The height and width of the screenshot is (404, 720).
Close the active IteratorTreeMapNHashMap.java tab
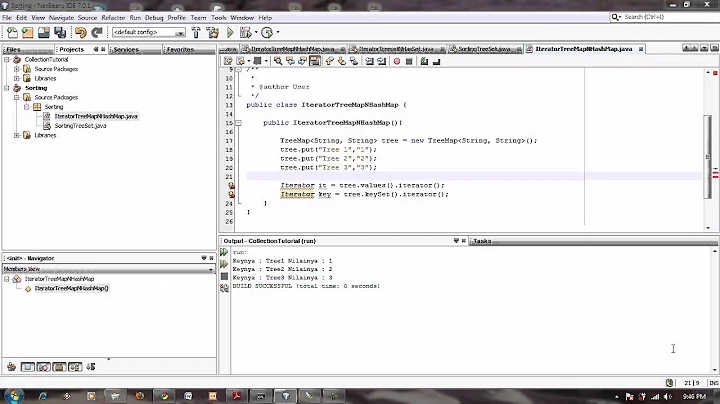point(641,49)
